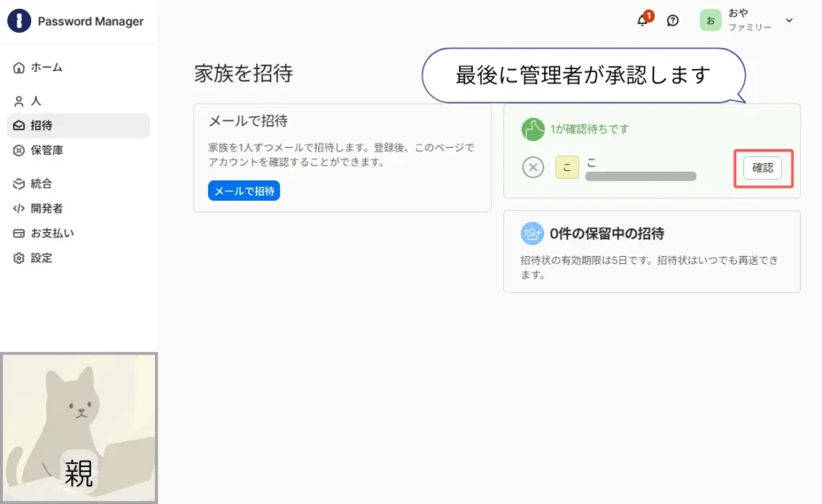Expand the おや ファミリー account menu
This screenshot has height=504, width=822.
(x=748, y=19)
